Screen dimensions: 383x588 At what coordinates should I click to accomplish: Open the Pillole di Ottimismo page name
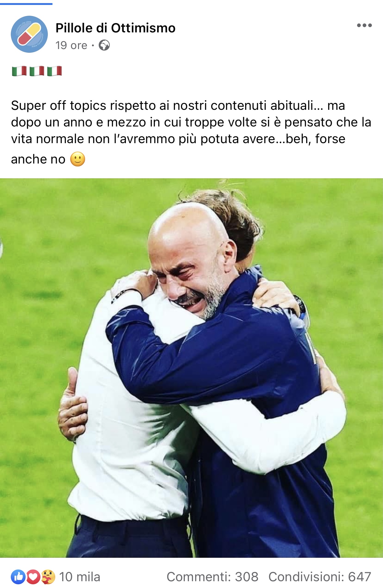click(x=115, y=28)
